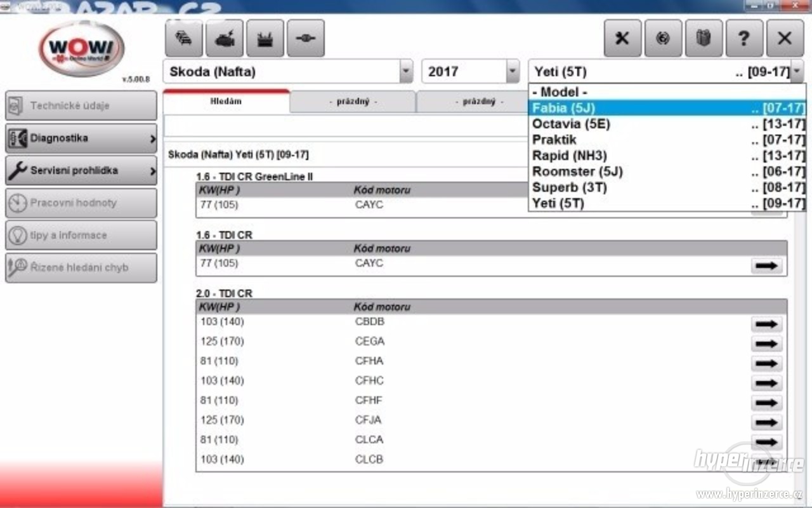Expand the Servisní prohlídka submenu arrow
The image size is (812, 508).
click(152, 171)
